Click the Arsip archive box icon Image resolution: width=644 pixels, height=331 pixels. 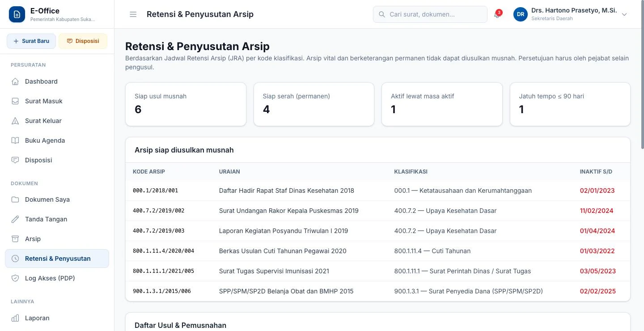[x=15, y=239]
